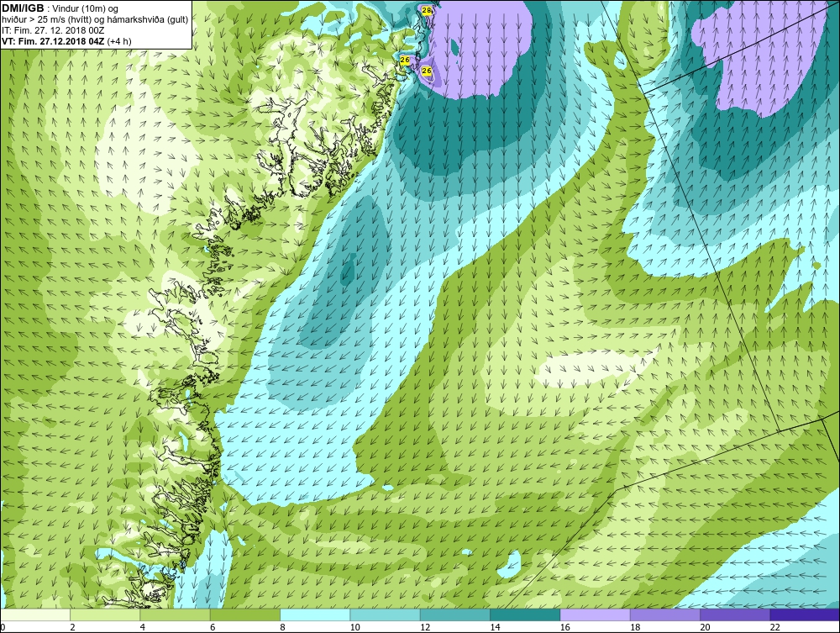Click the legend scale number 10
This screenshot has width=840, height=633.
click(355, 627)
